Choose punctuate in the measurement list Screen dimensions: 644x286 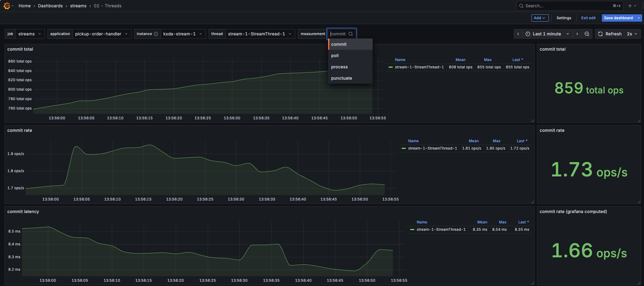[342, 78]
